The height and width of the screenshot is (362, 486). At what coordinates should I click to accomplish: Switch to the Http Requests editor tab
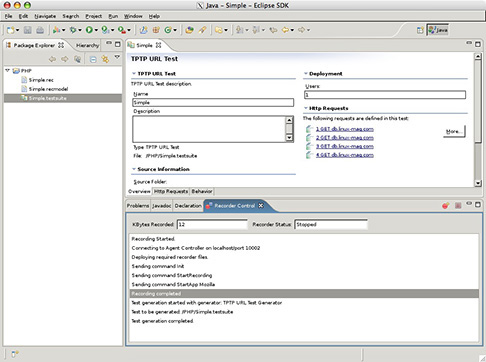pyautogui.click(x=171, y=191)
